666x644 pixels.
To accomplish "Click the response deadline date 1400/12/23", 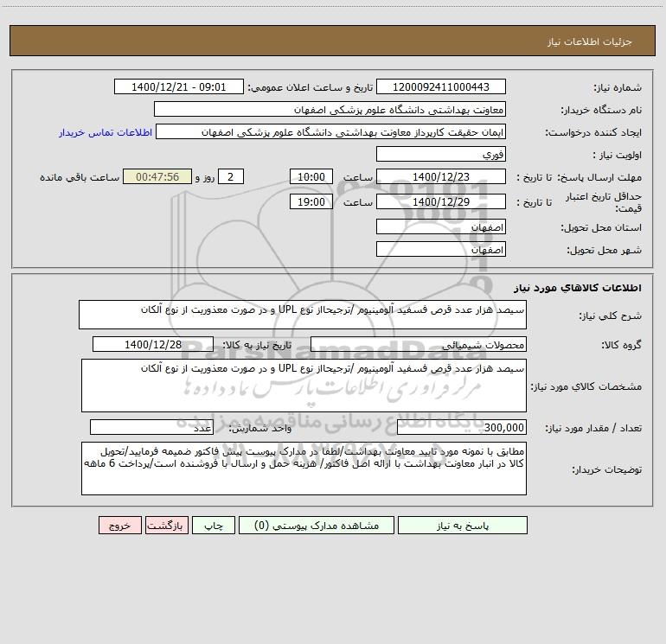I will tap(441, 176).
